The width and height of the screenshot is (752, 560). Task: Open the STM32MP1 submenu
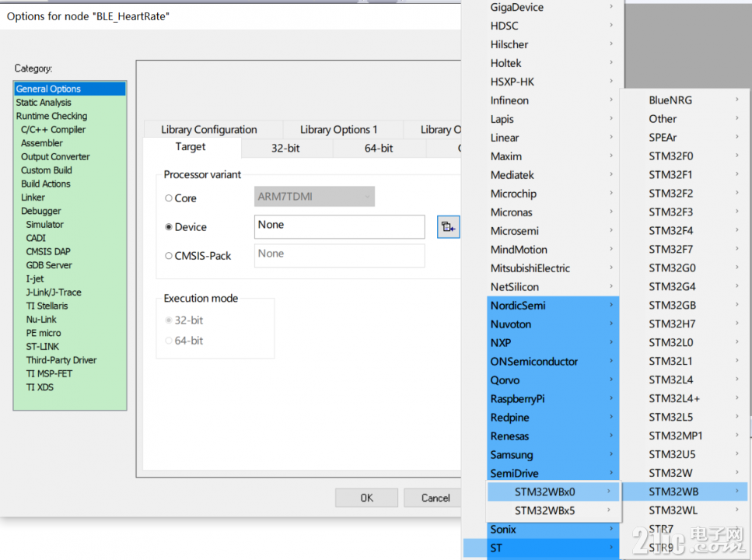pos(685,436)
